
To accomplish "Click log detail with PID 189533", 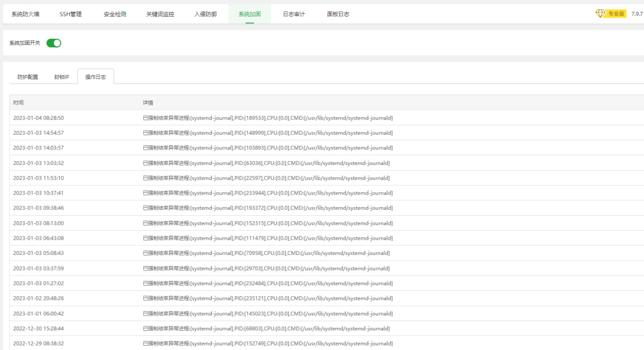I will coord(268,118).
